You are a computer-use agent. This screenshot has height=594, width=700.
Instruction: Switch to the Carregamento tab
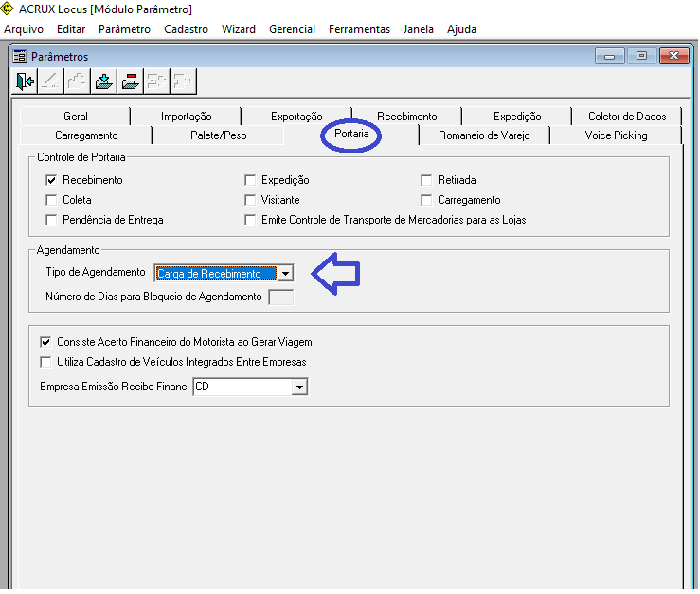click(86, 135)
